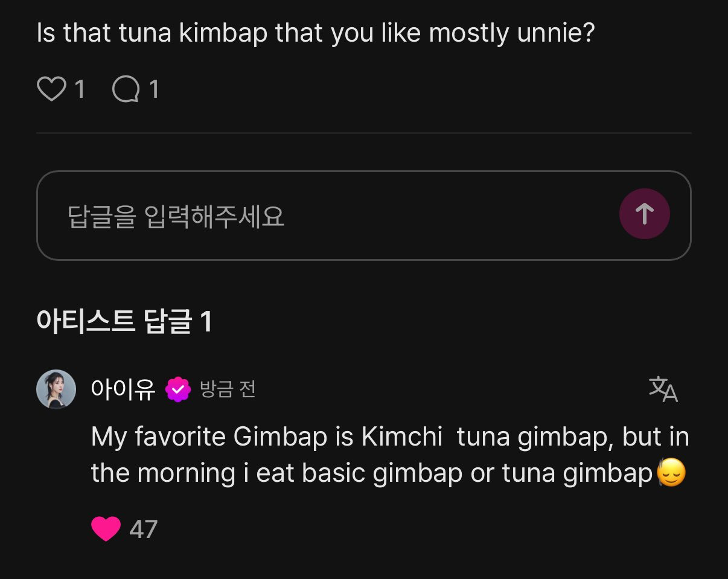Click the 아티스트 답글 1 section heading
Viewport: 728px width, 579px height.
point(124,321)
